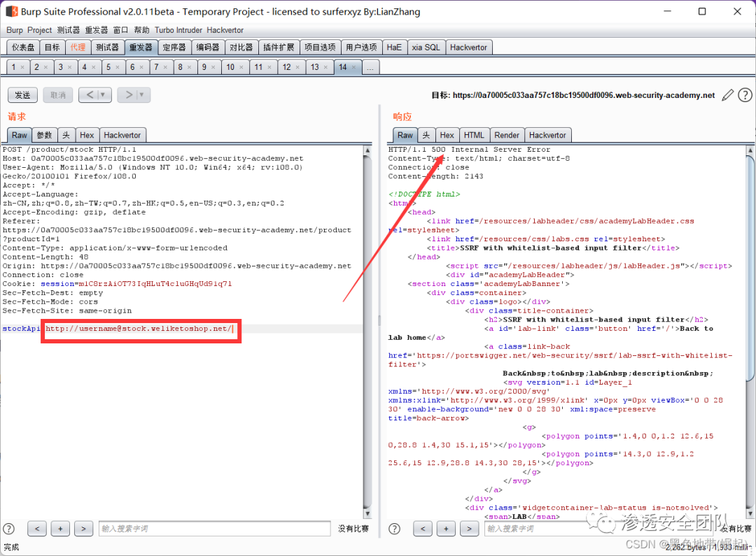
Task: Switch to the HaE tab
Action: coord(394,48)
